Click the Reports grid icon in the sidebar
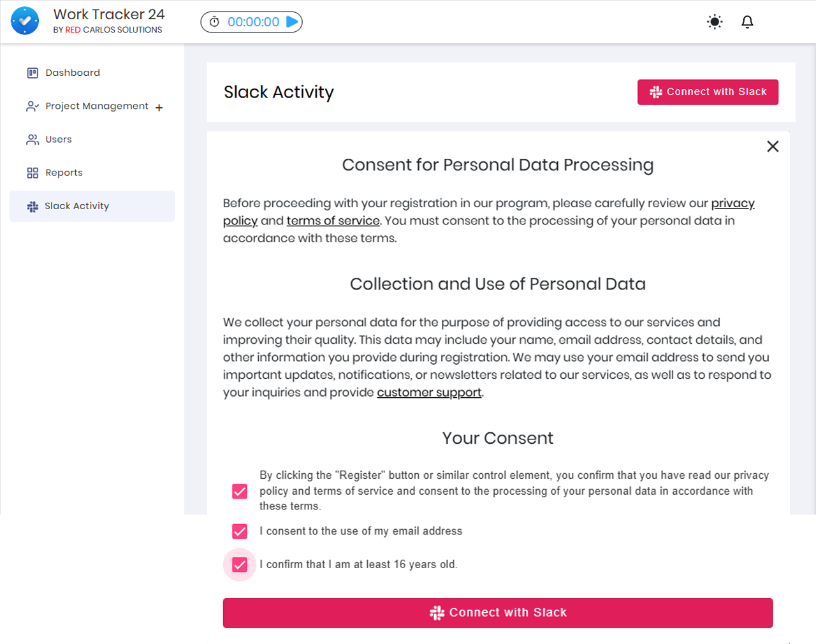The image size is (816, 644). [33, 173]
